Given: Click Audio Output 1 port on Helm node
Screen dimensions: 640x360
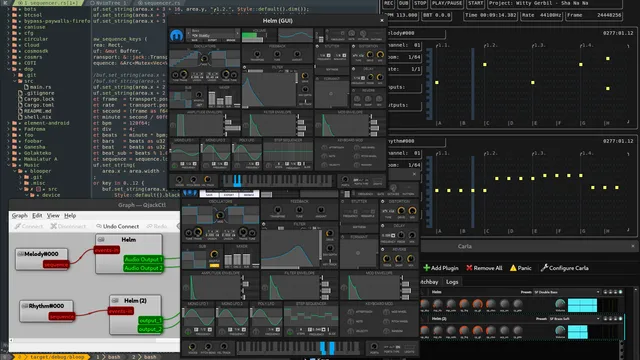Looking at the screenshot, I should click(x=143, y=259).
